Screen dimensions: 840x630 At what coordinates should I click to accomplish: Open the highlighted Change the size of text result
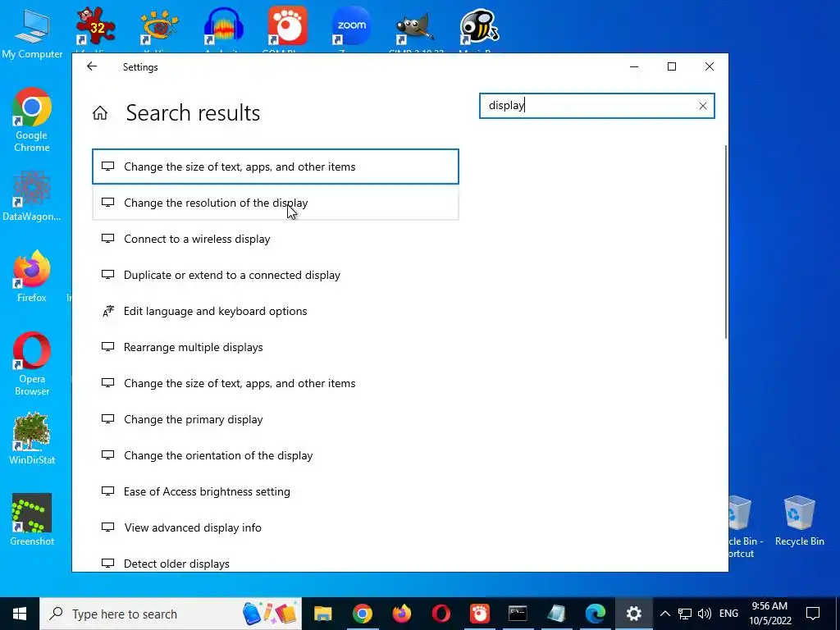click(x=276, y=167)
